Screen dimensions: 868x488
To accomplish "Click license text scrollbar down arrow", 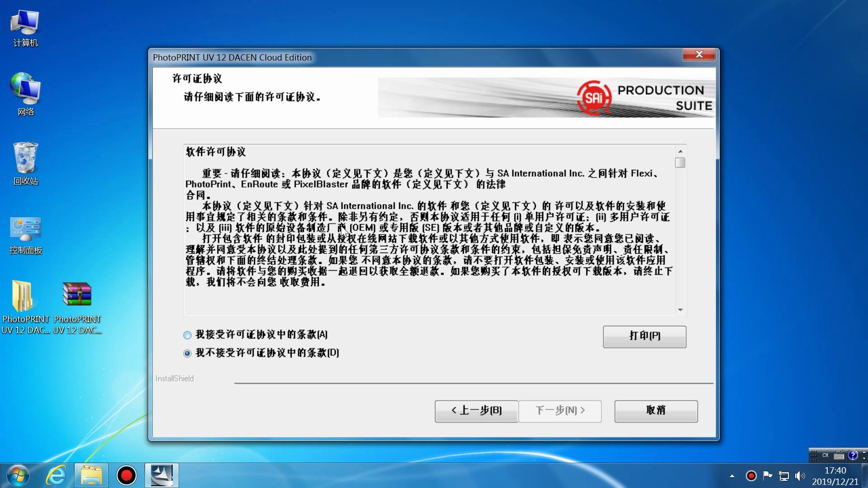I will [x=680, y=310].
